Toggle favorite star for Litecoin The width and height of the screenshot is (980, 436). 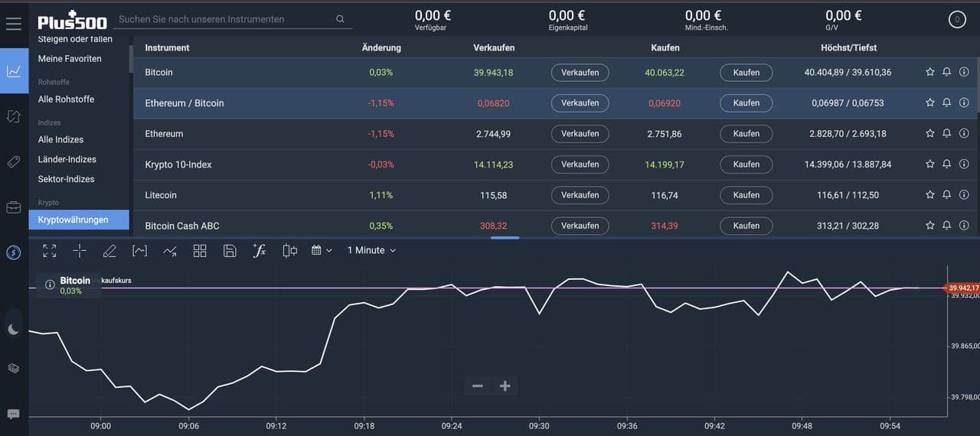tap(929, 195)
